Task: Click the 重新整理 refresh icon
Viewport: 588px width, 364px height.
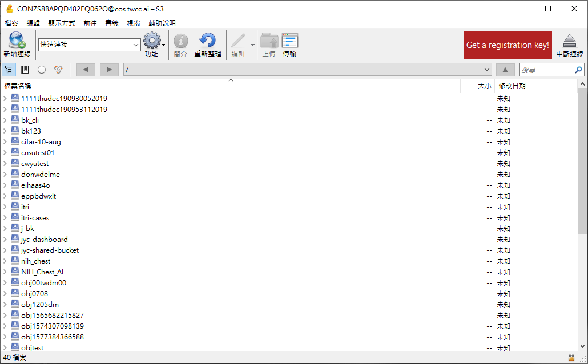Action: pos(207,41)
